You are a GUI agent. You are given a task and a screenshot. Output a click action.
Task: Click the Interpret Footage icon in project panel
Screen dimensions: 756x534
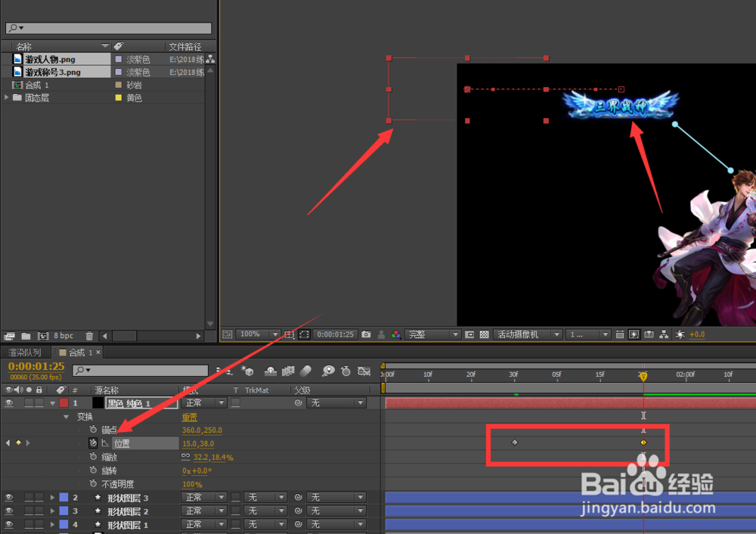pos(9,336)
